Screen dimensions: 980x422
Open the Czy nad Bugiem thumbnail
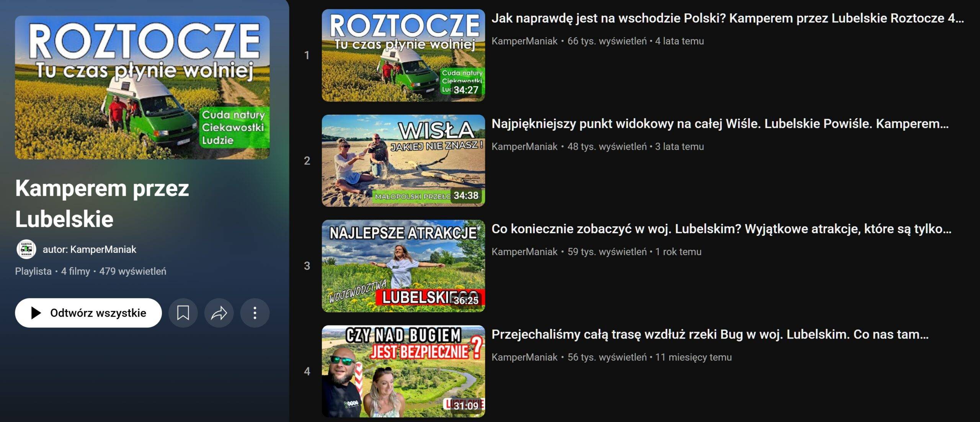[x=403, y=371]
